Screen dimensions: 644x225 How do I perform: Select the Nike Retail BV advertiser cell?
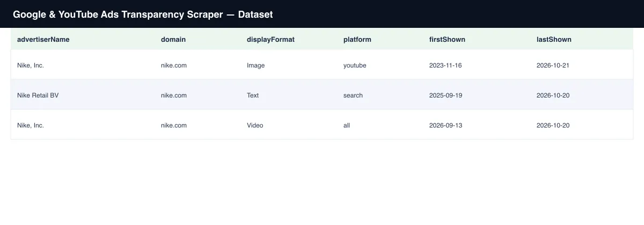pos(38,95)
